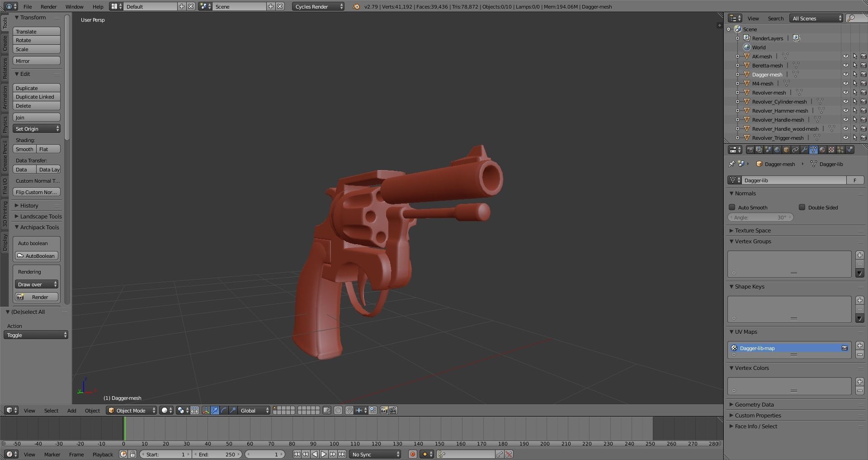Switch to the Grease Pencil tab

pyautogui.click(x=5, y=156)
